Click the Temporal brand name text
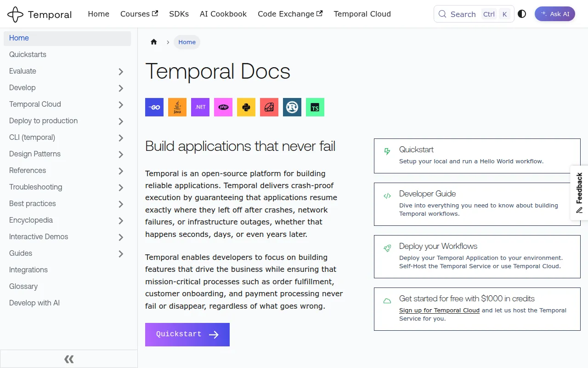The height and width of the screenshot is (368, 588). (50, 15)
